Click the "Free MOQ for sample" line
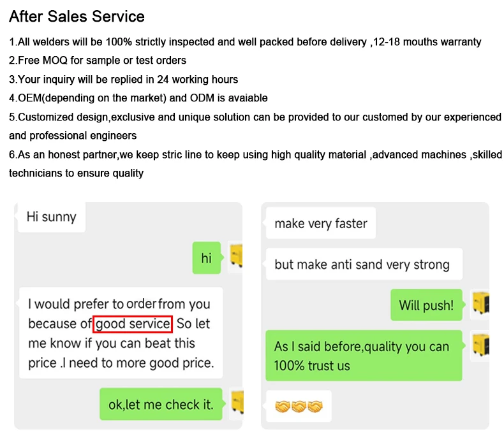 (x=98, y=61)
